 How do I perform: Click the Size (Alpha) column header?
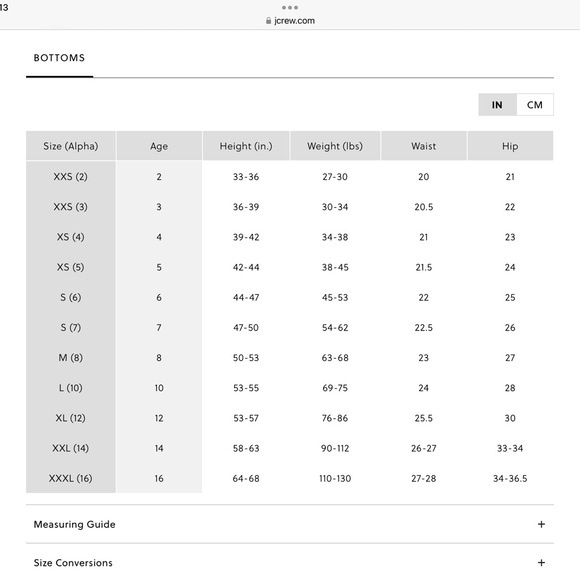(71, 146)
